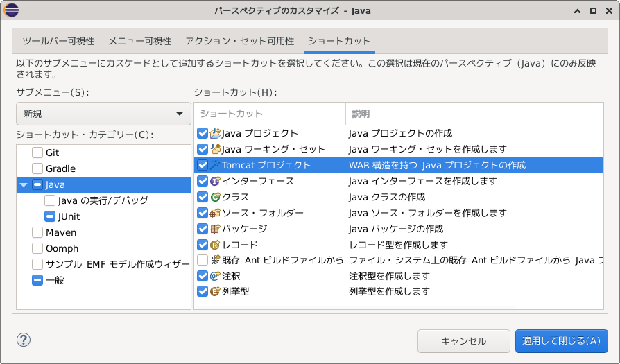Uncheck the Java ワーキング・セット shortcut

[x=203, y=149]
